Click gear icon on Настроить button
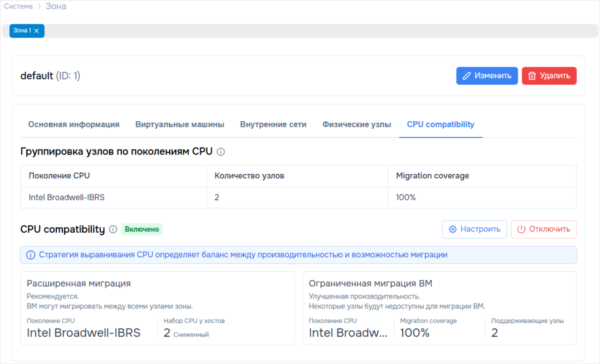 pos(453,230)
